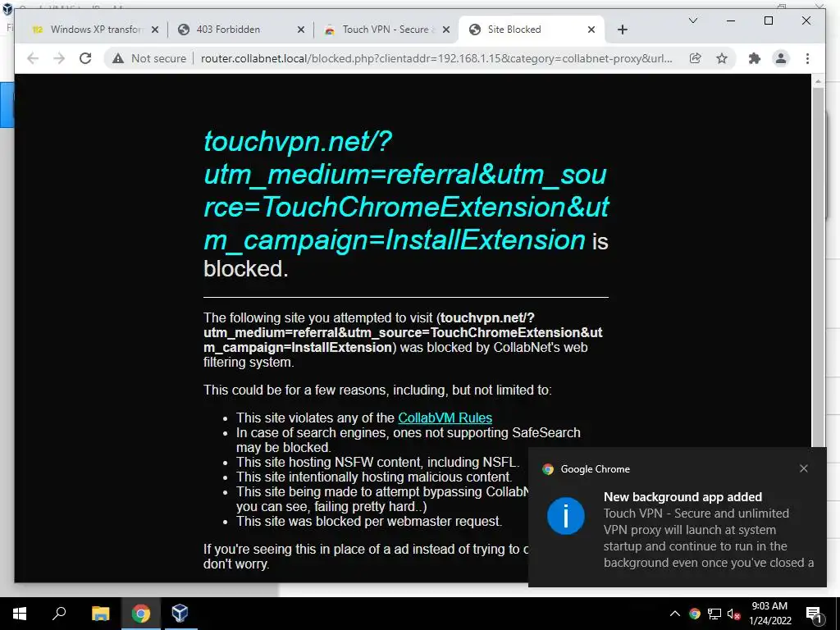The width and height of the screenshot is (840, 630).
Task: Open the Chrome profile avatar
Action: [781, 58]
